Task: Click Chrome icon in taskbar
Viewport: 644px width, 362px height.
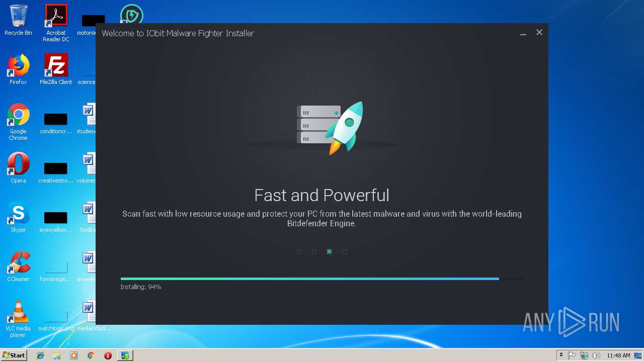Action: click(91, 355)
